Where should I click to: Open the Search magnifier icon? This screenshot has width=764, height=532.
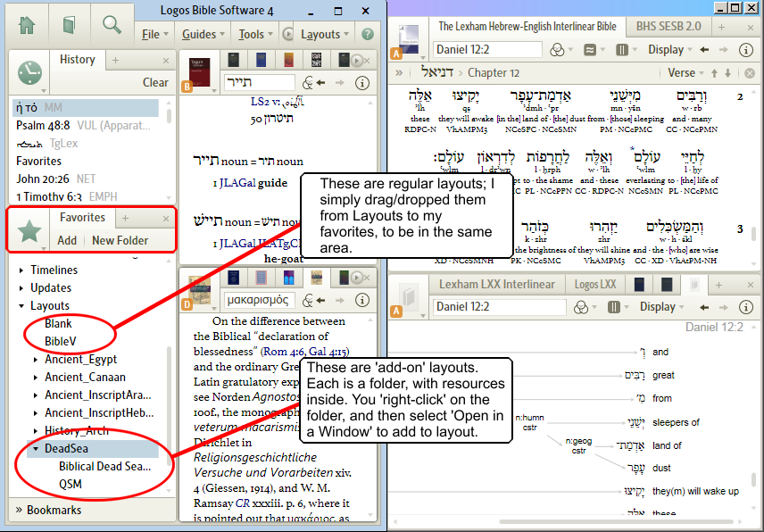[112, 24]
